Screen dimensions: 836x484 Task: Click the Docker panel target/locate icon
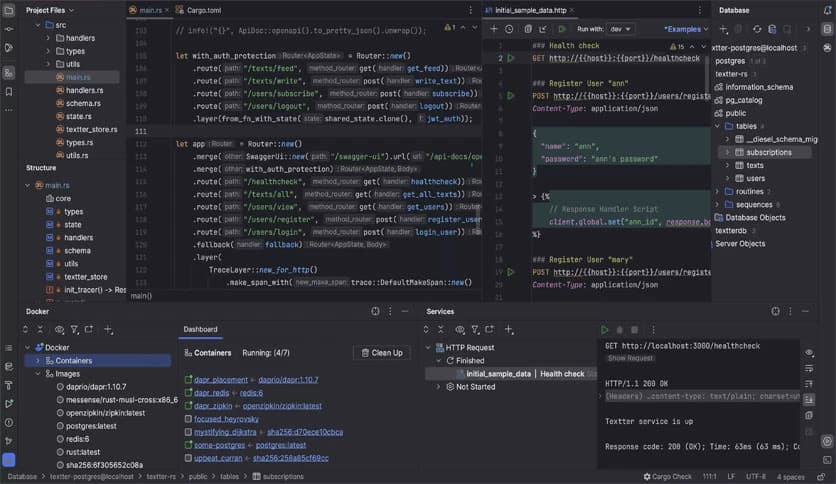[x=375, y=311]
